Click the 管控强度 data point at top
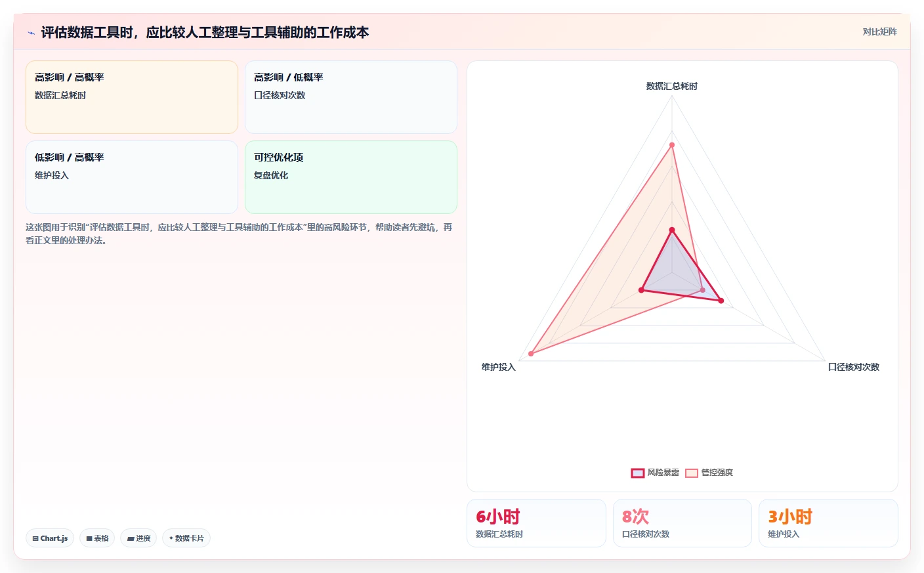This screenshot has width=924, height=573. coord(671,144)
